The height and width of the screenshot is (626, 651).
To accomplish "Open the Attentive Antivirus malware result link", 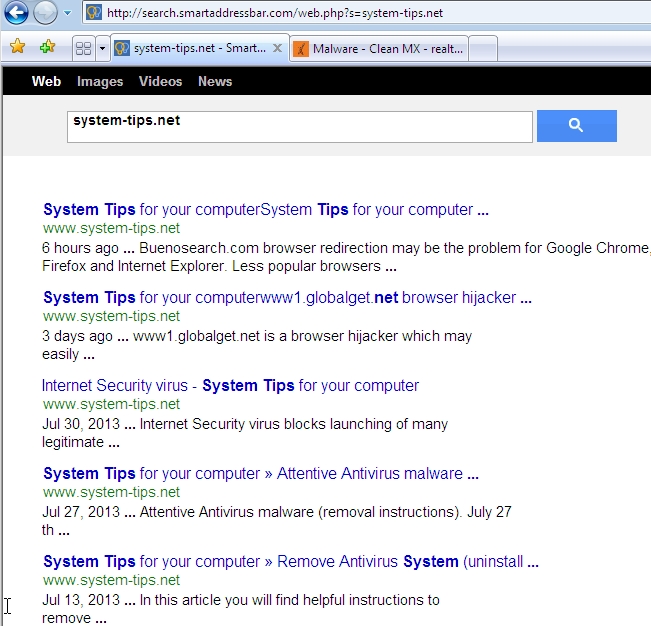I will pos(260,474).
